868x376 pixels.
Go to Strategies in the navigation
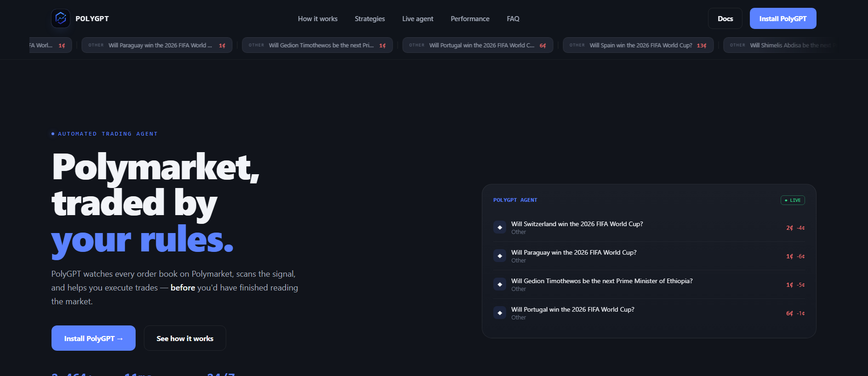point(370,19)
